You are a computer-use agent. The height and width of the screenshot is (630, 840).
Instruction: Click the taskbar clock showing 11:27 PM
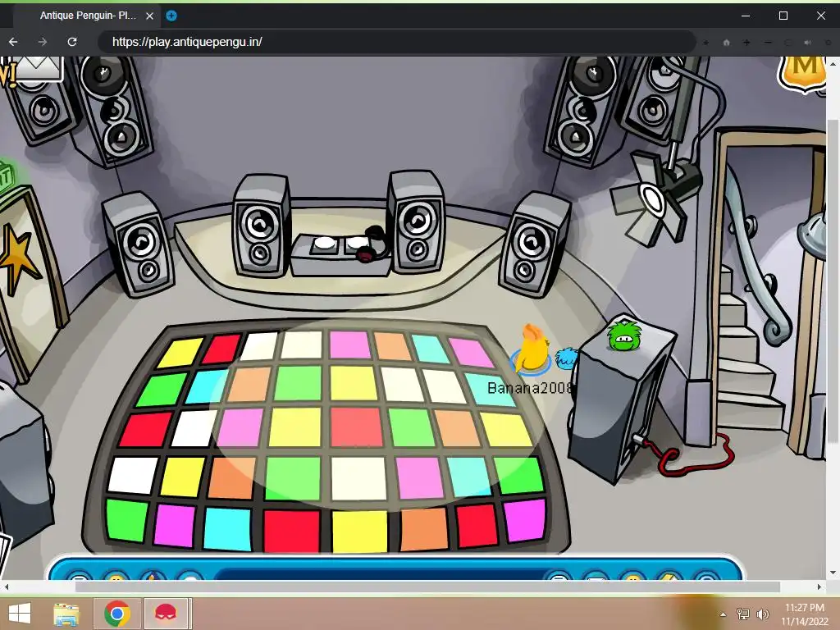pos(805,614)
